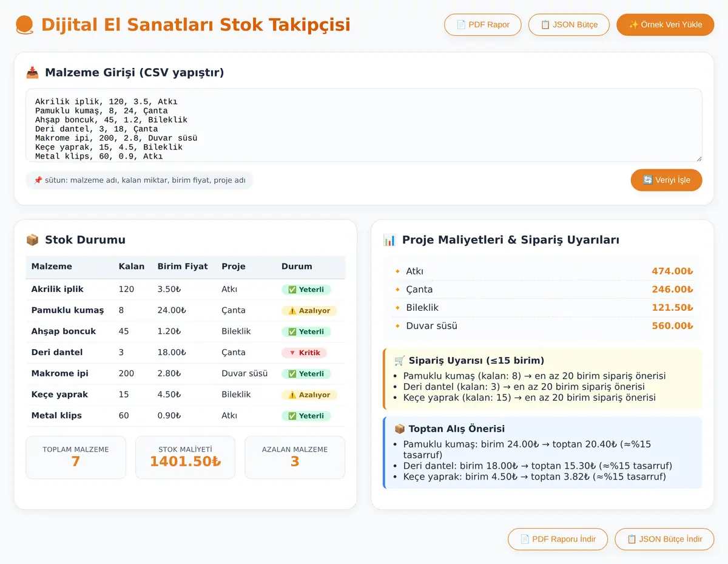Click the Yeterli badge for Makrome ipi
This screenshot has height=564, width=728.
click(x=306, y=374)
